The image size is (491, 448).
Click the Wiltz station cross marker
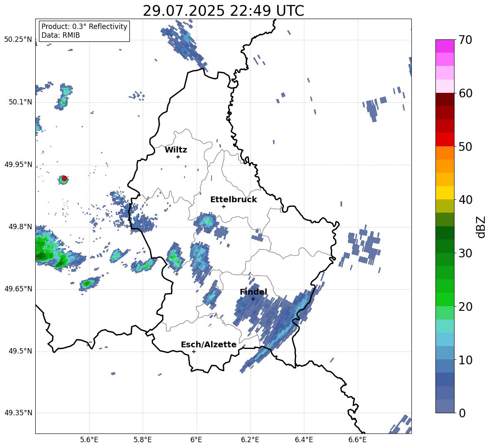tap(178, 157)
